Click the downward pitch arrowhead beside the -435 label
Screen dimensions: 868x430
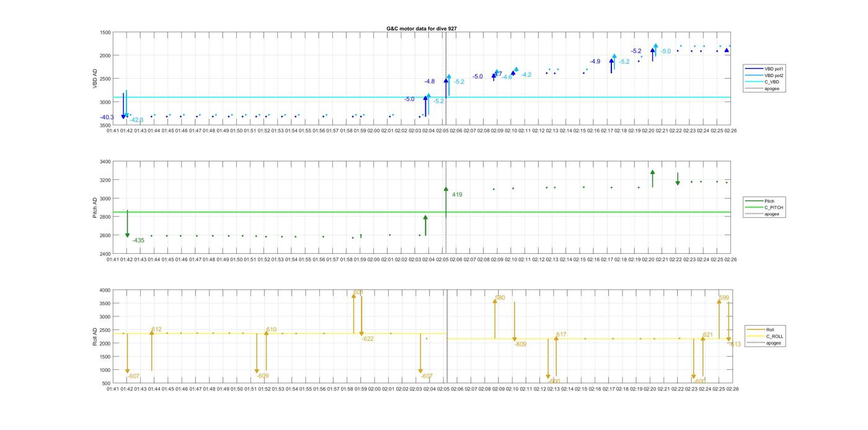tap(127, 235)
